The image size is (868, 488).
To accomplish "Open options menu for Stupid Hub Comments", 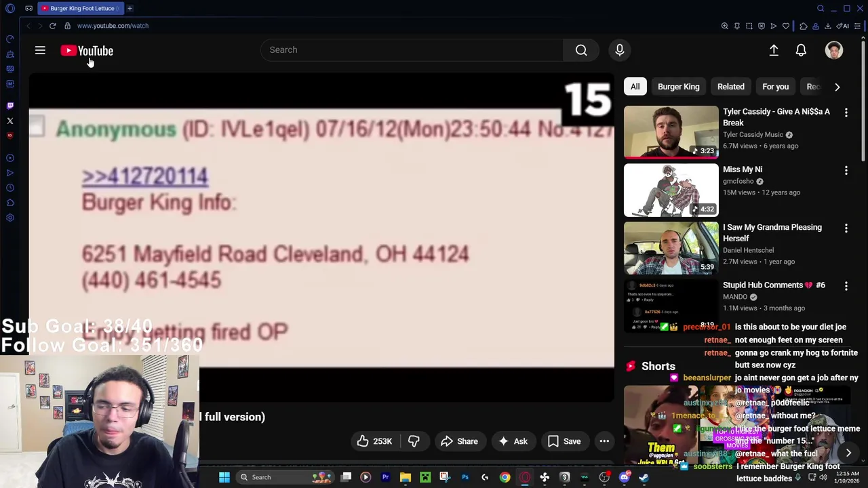I will 846,286.
